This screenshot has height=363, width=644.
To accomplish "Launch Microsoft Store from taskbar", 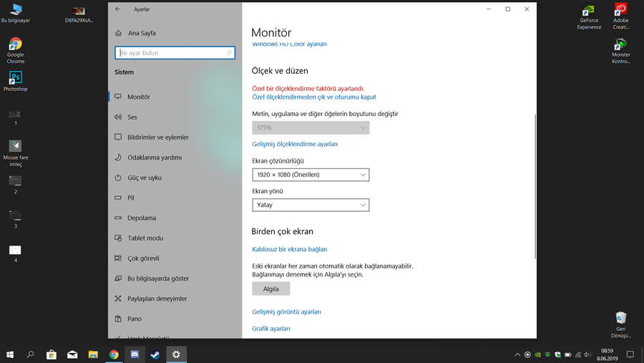I will 52,354.
